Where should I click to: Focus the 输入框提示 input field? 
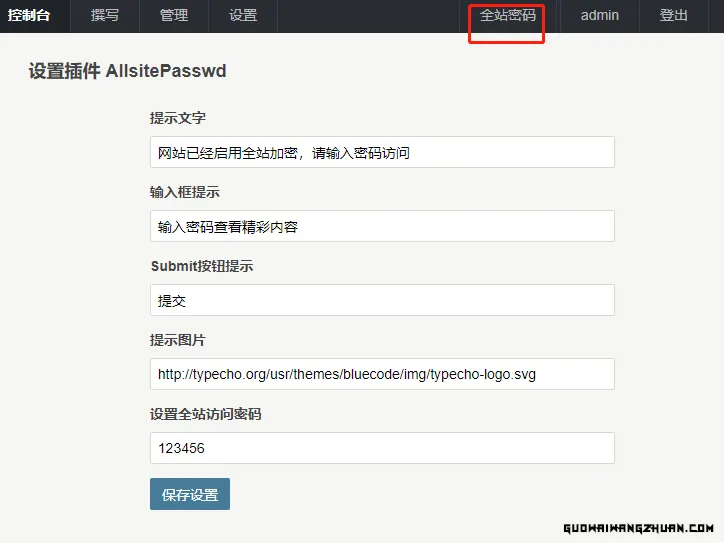tap(382, 226)
